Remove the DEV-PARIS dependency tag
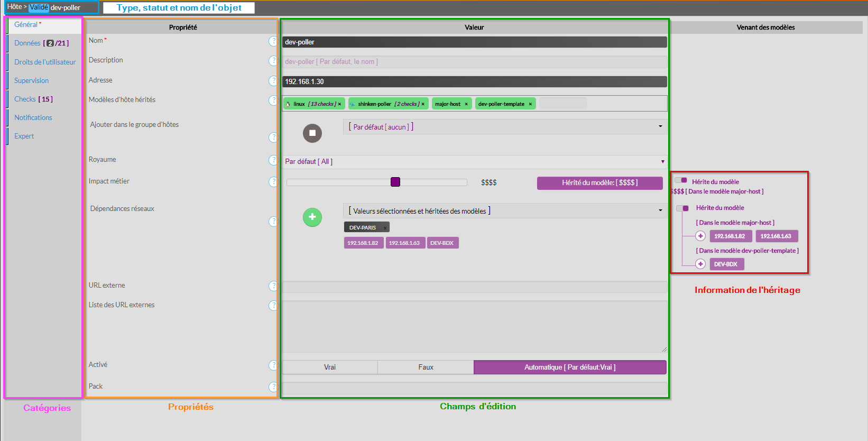 click(x=385, y=228)
